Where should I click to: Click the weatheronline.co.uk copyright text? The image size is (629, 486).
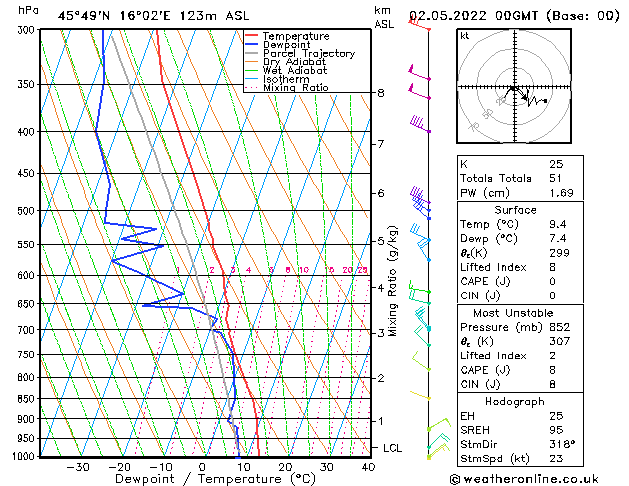pos(524,479)
